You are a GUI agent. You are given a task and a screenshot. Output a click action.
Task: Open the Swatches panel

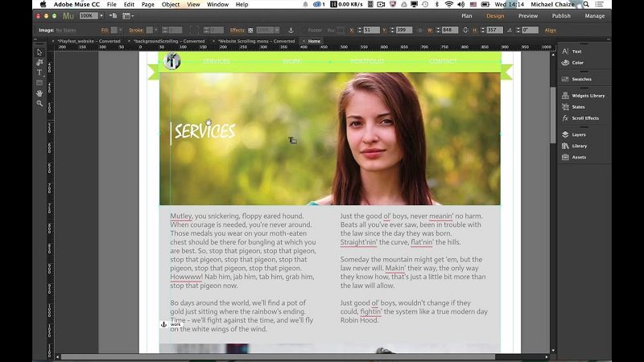pos(581,79)
